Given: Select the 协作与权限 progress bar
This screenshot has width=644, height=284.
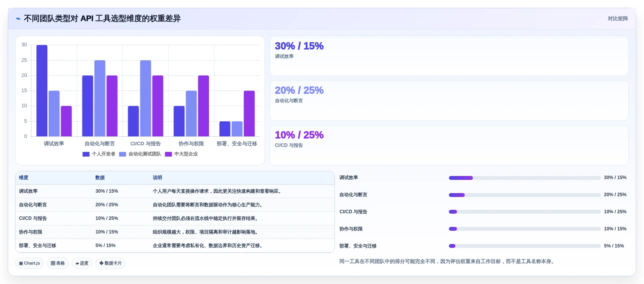Looking at the screenshot, I should [525, 229].
